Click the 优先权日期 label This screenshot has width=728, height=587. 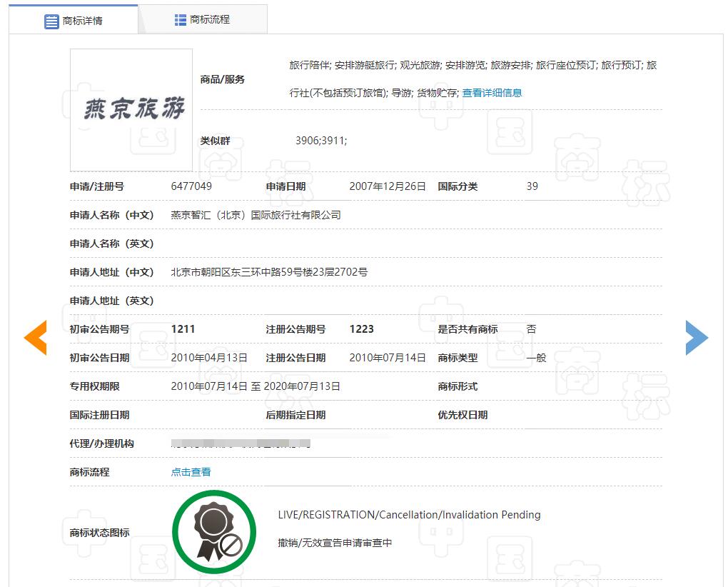463,415
